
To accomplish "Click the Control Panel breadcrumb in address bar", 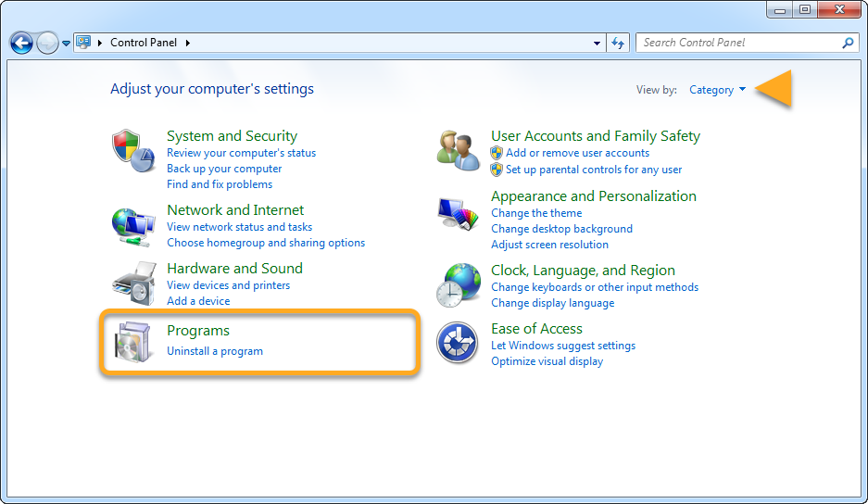I will click(145, 43).
